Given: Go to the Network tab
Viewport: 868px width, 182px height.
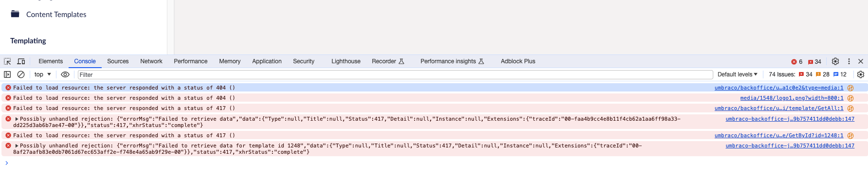Looking at the screenshot, I should (151, 61).
